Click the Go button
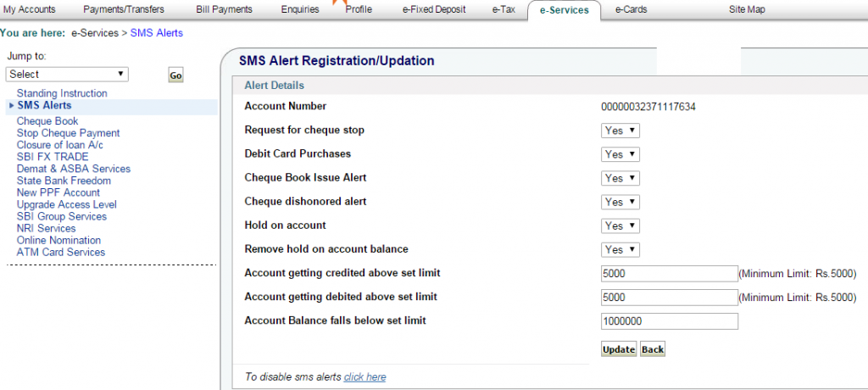 pyautogui.click(x=175, y=75)
